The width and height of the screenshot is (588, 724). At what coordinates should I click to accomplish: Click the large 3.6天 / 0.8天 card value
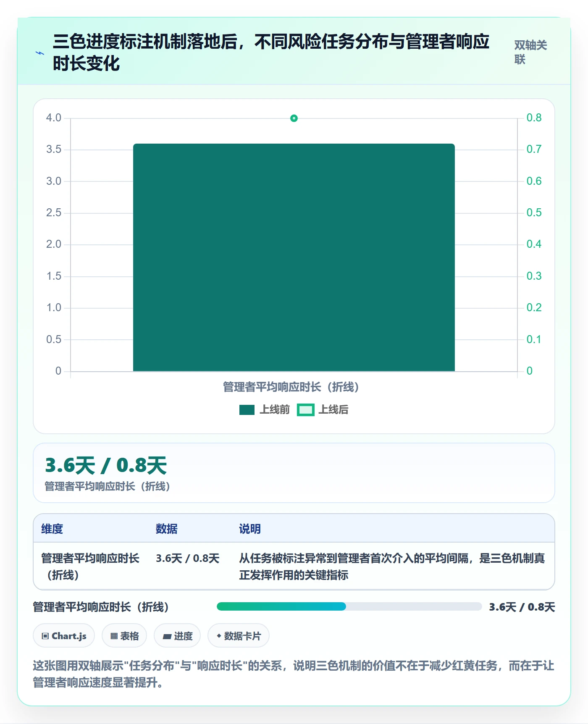click(x=106, y=465)
